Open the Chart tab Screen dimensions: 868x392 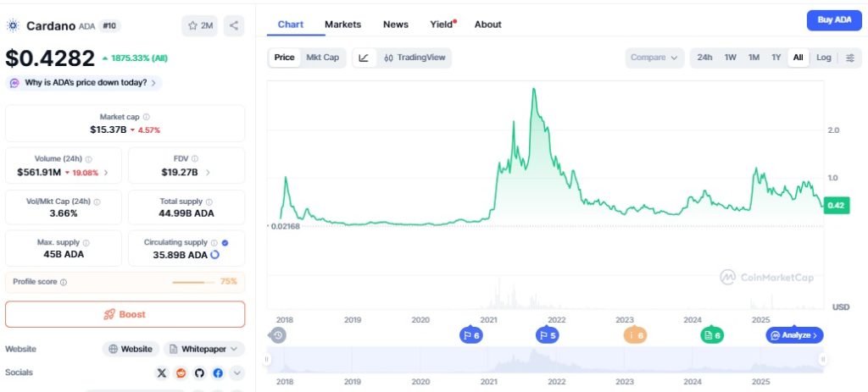point(291,25)
